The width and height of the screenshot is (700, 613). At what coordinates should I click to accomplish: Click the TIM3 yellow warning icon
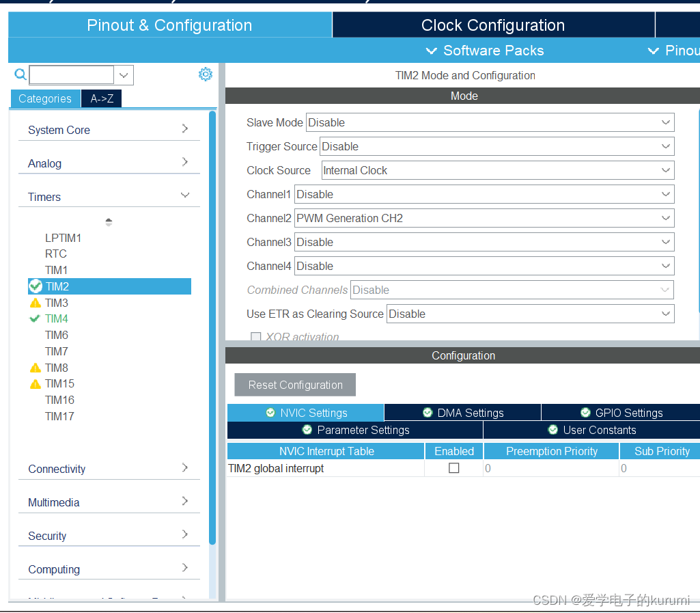[36, 303]
